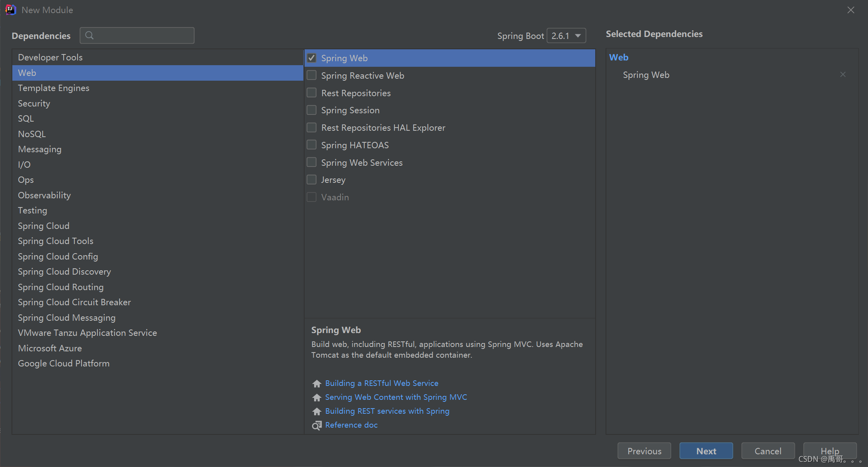Screen dimensions: 868x467
Task: Open Spring Cloud Circuit Breaker category
Action: [157, 302]
